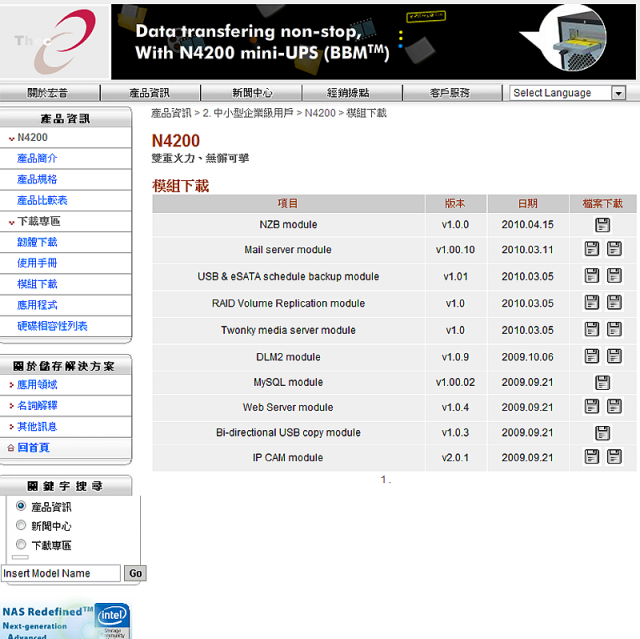Click the Intel NAS Redefined badge
Image resolution: width=640 pixels, height=639 pixels.
pyautogui.click(x=66, y=620)
